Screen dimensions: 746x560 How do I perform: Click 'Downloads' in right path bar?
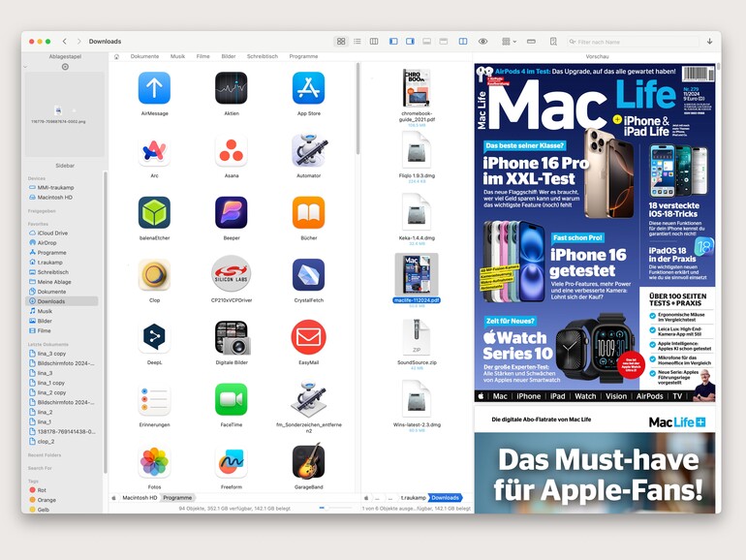(x=445, y=498)
